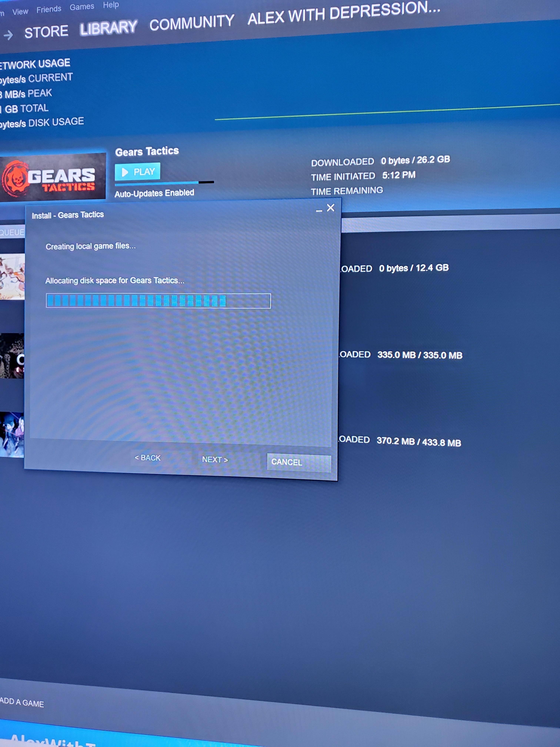Open the View menu
Screen dimensions: 560x747
click(20, 11)
